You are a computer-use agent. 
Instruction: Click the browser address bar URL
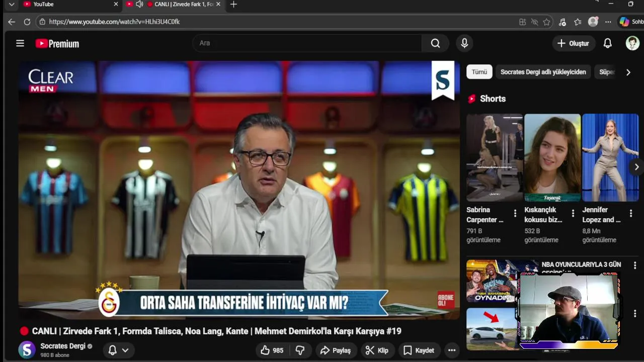click(114, 22)
